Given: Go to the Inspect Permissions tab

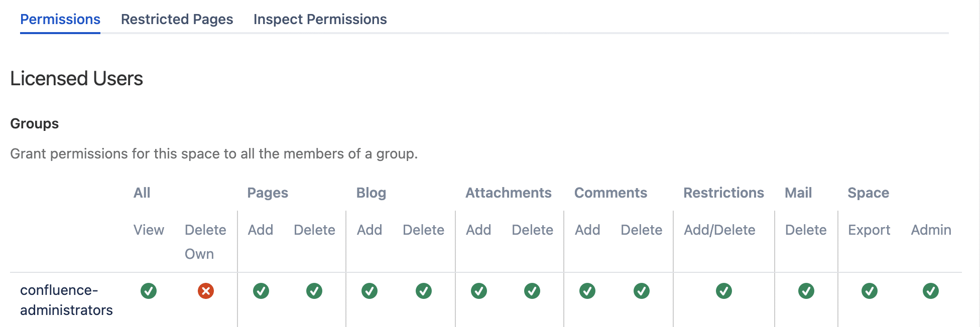Looking at the screenshot, I should (320, 20).
